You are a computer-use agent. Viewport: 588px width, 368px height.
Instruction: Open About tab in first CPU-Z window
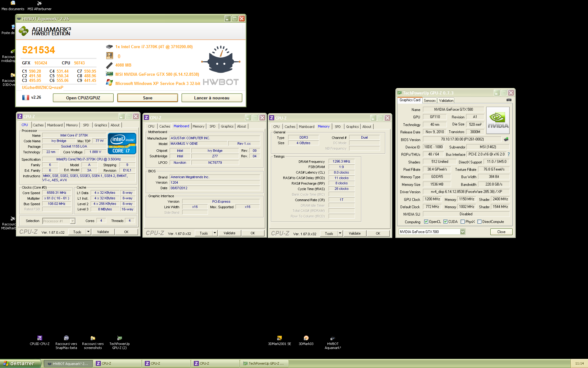point(115,125)
